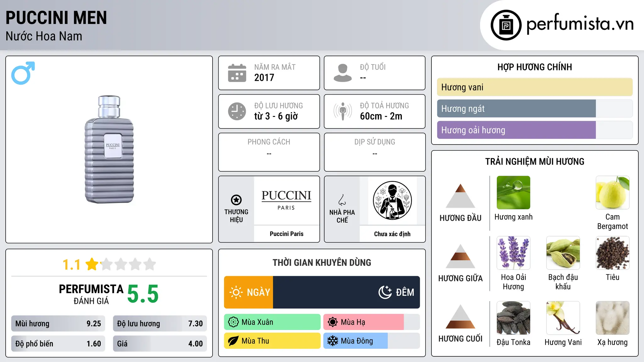
Task: Click the Độ lưu hương 7.30 score row
Action: [160, 324]
